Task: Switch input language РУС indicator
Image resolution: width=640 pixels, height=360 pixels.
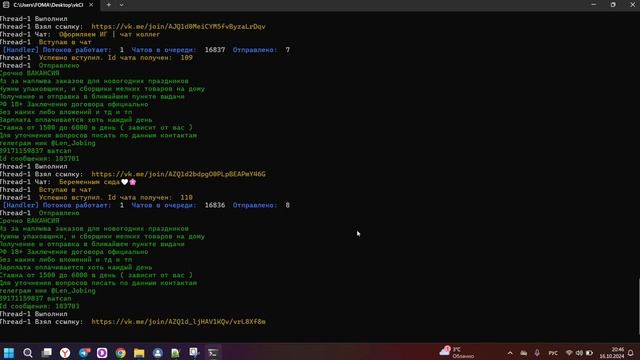Action: click(553, 353)
